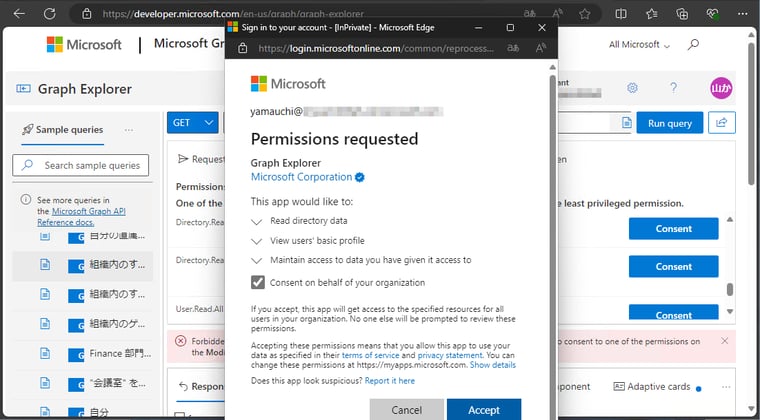Click the main browser address bar URL

(233, 14)
